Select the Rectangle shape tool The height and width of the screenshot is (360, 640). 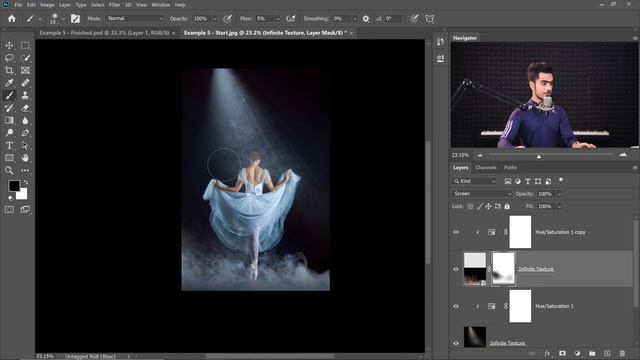click(9, 158)
